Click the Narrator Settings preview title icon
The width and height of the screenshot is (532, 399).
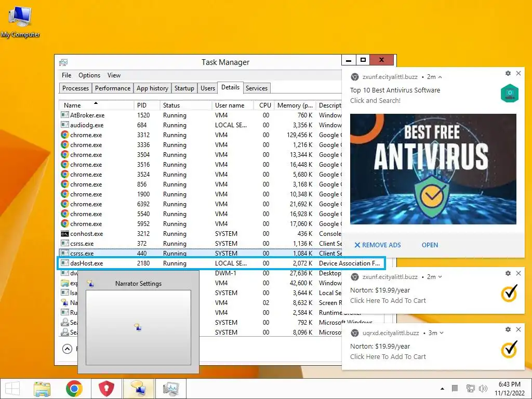pos(90,283)
